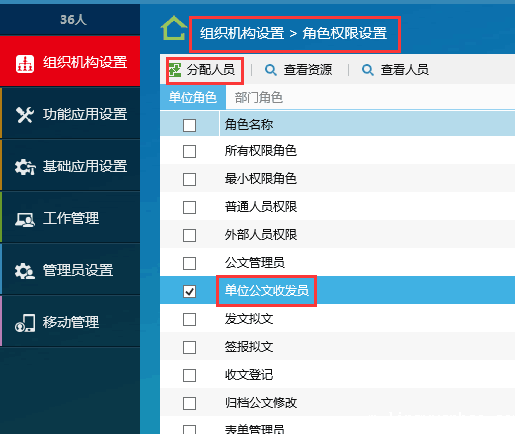The height and width of the screenshot is (434, 515).
Task: Click the 查看人员 magnifier icon
Action: tap(368, 70)
